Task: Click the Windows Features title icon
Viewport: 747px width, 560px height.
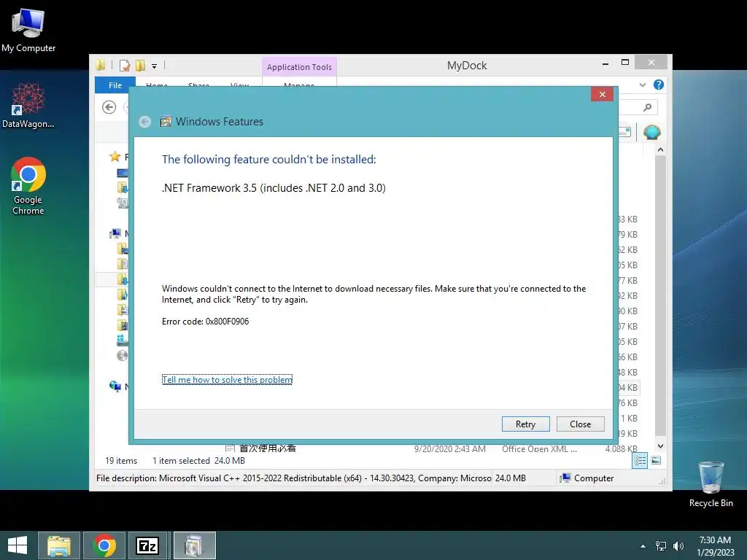Action: click(166, 122)
